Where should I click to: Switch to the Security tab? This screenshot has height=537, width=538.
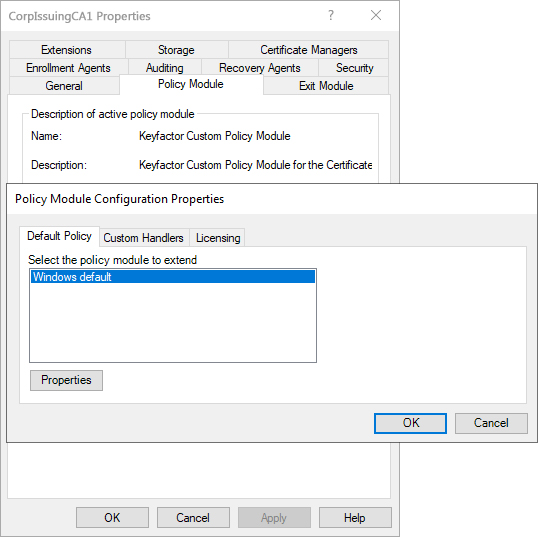click(354, 68)
